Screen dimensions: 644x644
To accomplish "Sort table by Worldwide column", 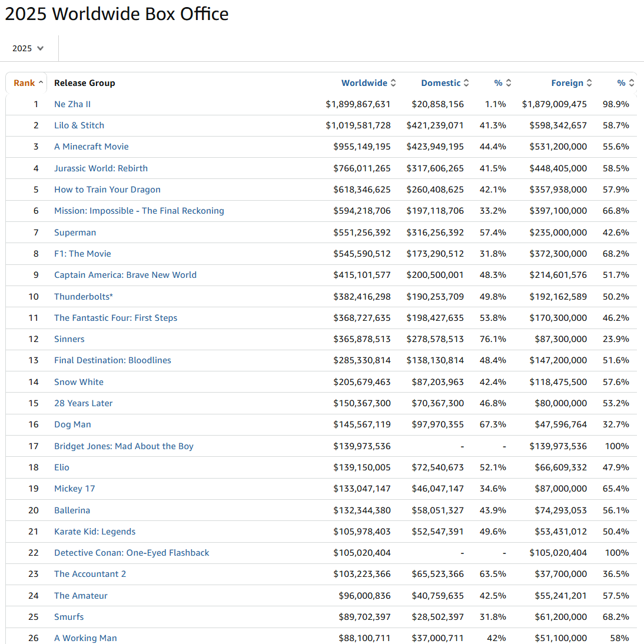I will tap(369, 83).
